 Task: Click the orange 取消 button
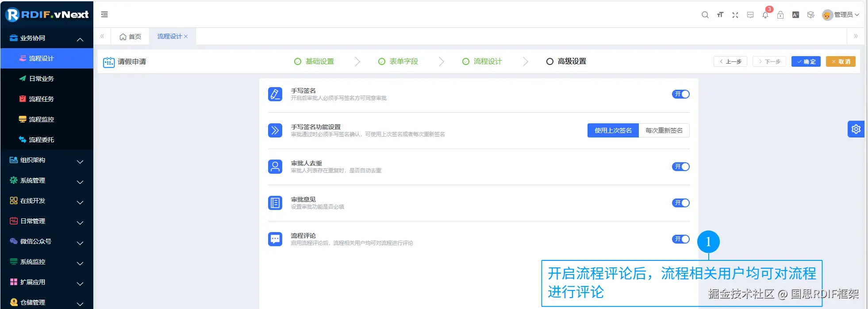(841, 61)
